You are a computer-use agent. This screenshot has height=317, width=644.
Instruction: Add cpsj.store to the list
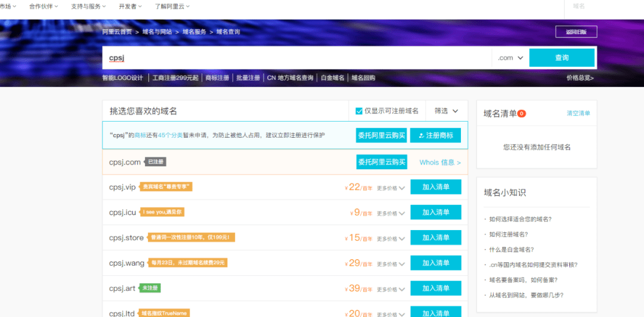(435, 238)
